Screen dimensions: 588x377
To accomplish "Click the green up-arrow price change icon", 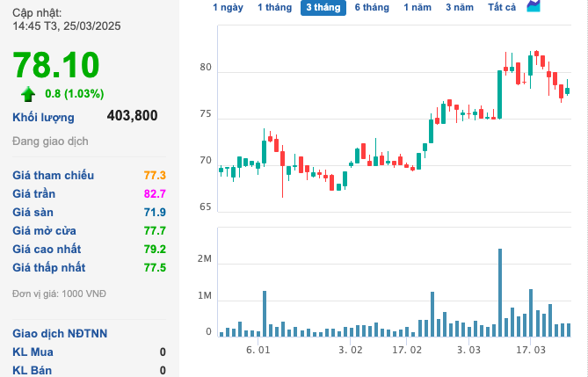I will 28,93.
